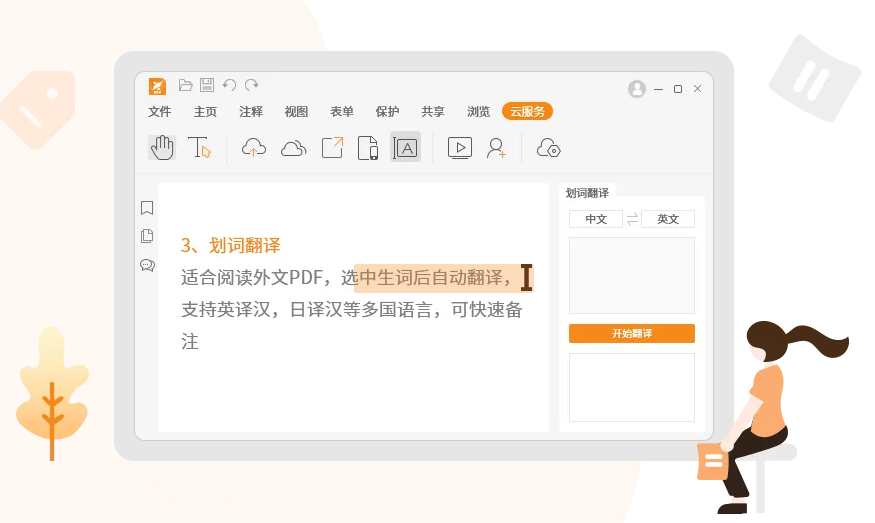
Task: Open the comments side panel
Action: click(x=147, y=265)
